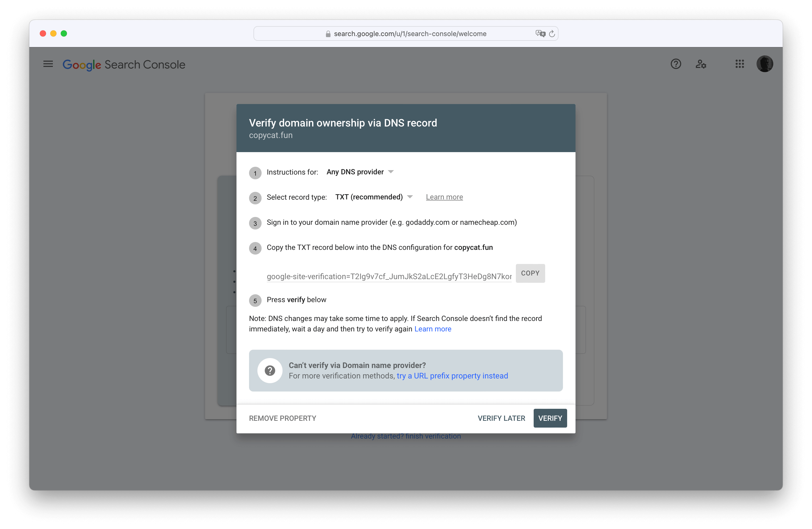Open users and settings icon
Screen dimensions: 812x529
(x=701, y=64)
